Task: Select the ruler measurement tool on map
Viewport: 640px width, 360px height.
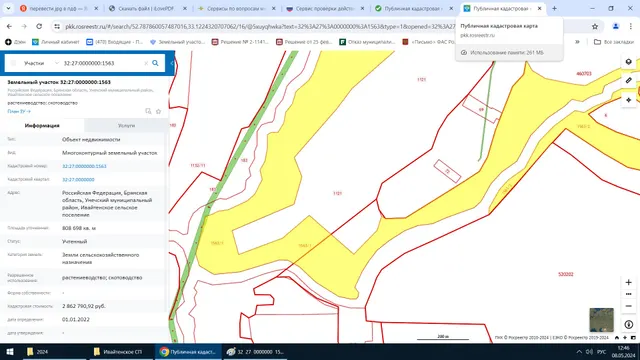Action: tap(629, 80)
